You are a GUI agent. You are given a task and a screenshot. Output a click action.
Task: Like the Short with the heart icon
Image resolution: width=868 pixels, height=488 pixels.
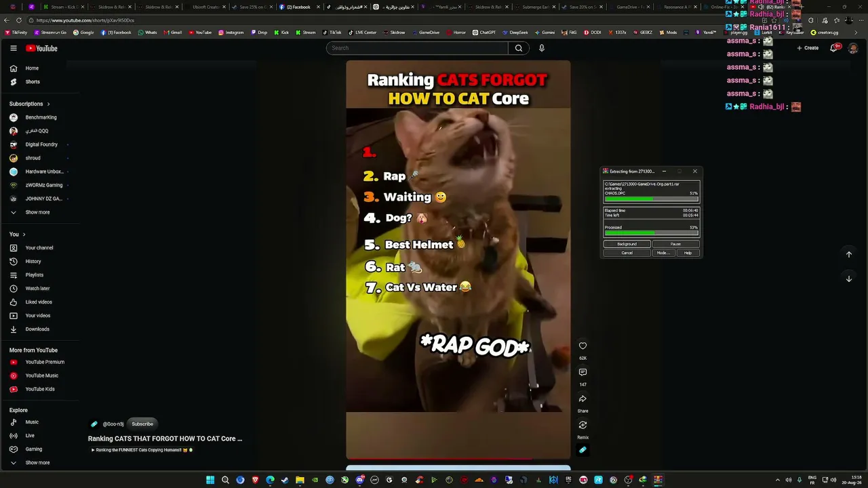583,346
